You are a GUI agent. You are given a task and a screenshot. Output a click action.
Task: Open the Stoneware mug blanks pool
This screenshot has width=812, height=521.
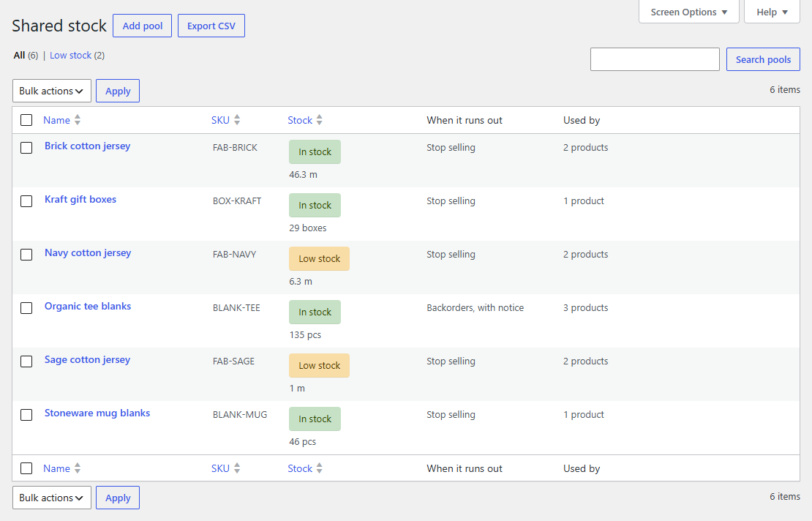coord(97,413)
